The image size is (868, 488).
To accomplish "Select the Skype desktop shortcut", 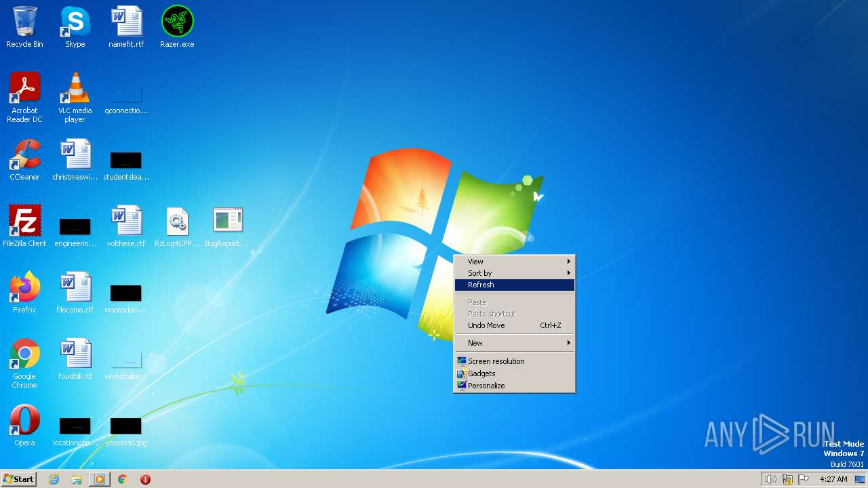I will pyautogui.click(x=75, y=27).
